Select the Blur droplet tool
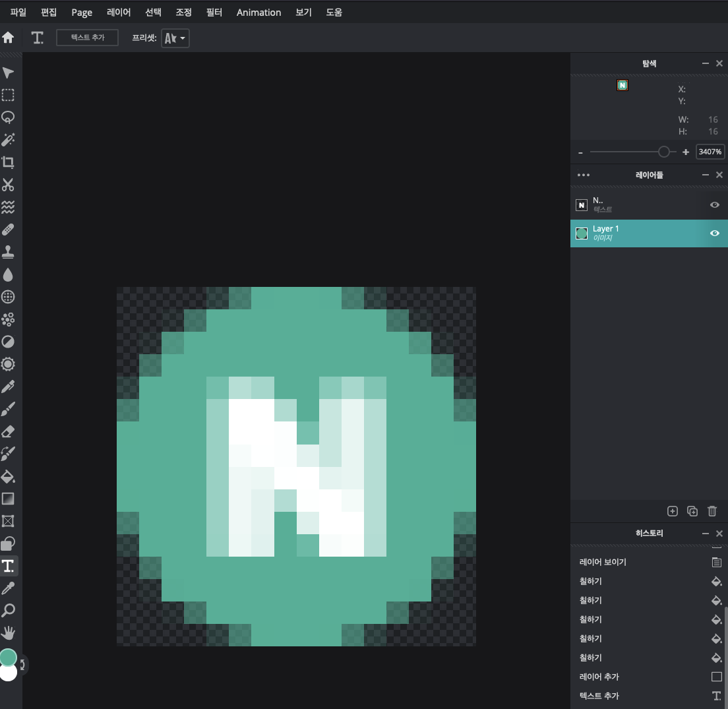Screen dimensions: 728x709 pyautogui.click(x=8, y=274)
